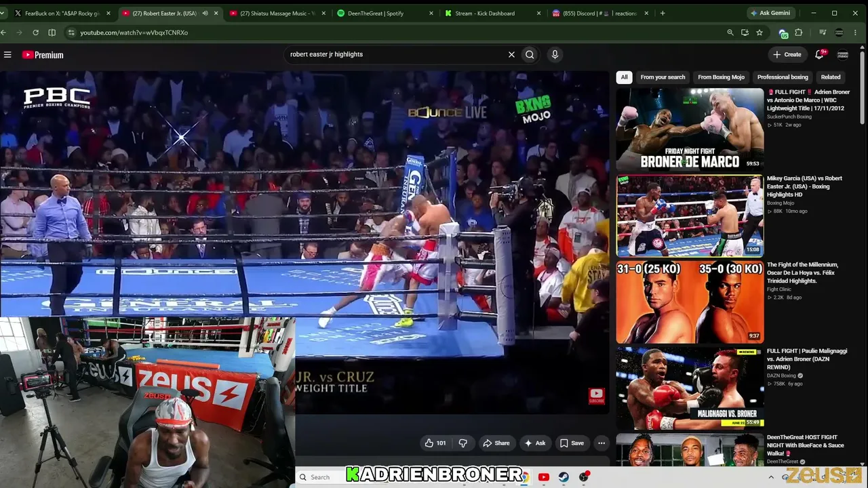Start voice search with the microphone
868x488 pixels.
pyautogui.click(x=555, y=54)
